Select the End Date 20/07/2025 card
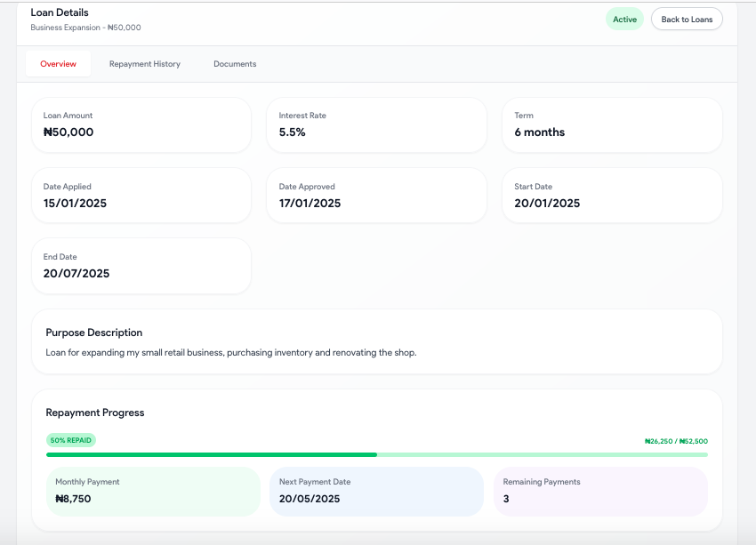756x545 pixels. (x=141, y=266)
